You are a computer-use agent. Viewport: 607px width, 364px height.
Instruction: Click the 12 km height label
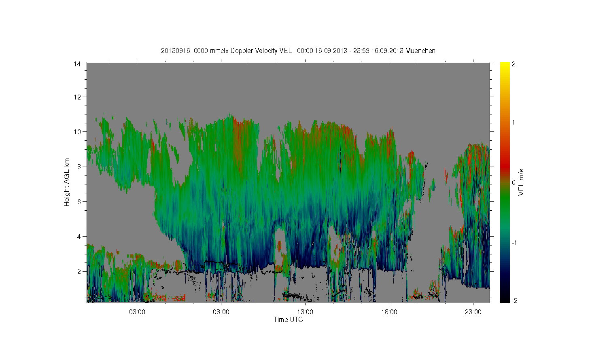(x=77, y=97)
